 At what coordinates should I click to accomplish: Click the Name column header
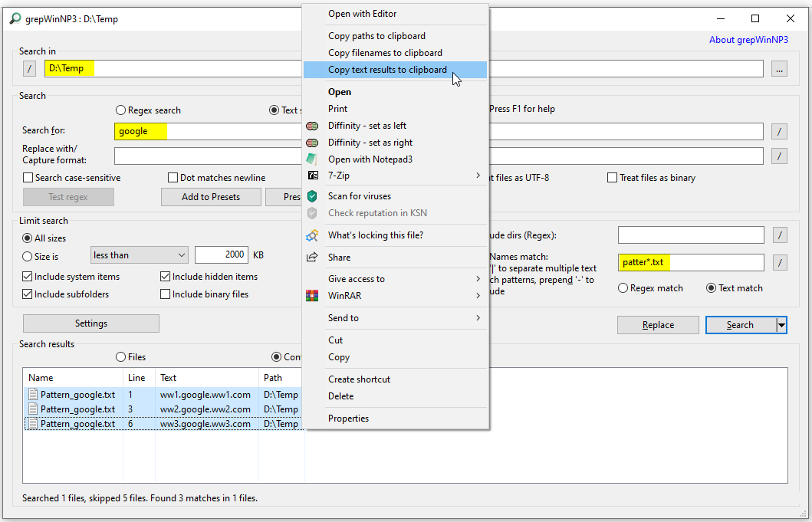[73, 378]
